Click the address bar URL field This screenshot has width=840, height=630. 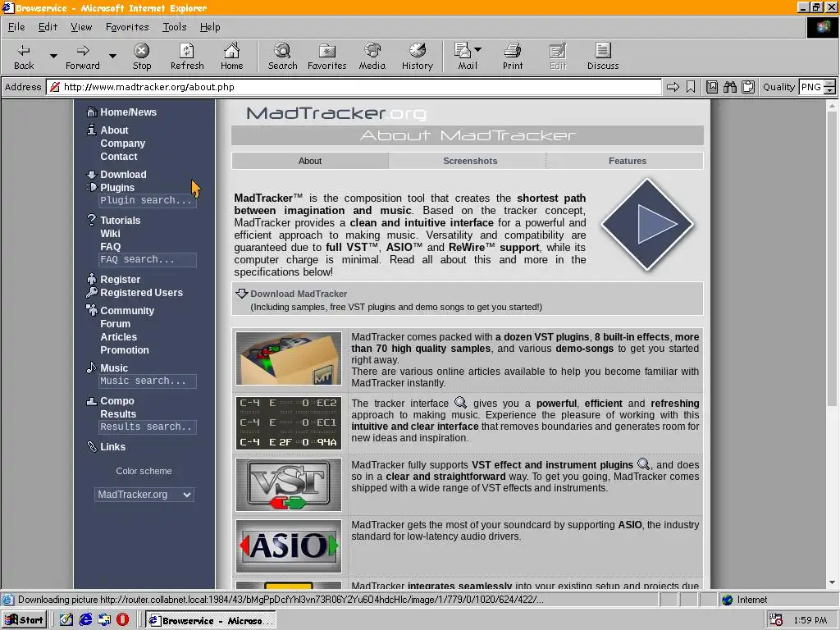354,87
